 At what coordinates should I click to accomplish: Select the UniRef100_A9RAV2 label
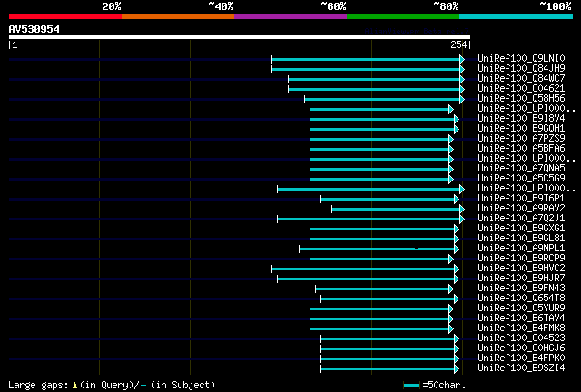tap(521, 209)
